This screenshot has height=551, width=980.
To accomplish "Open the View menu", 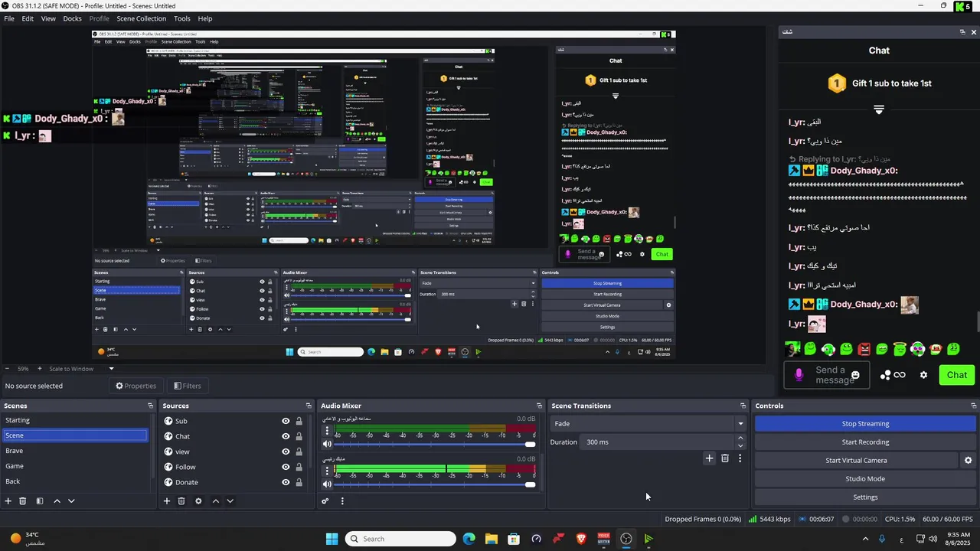I will point(48,18).
